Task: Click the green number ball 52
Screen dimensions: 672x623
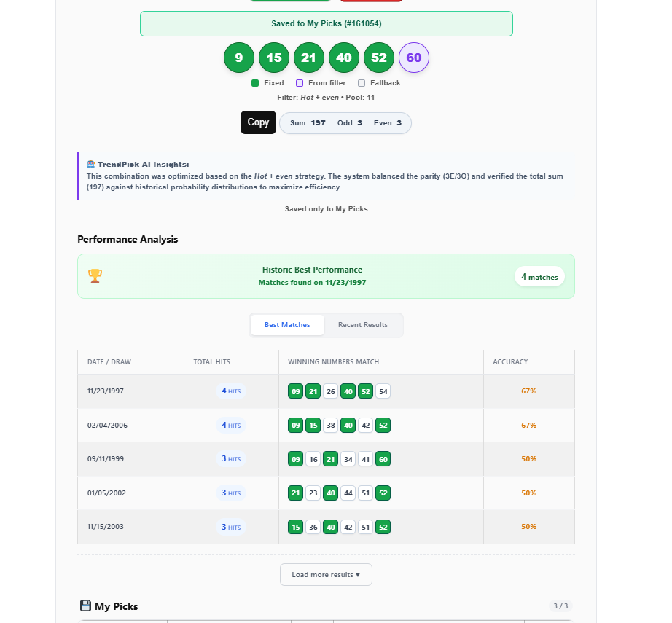Action: 379,58
